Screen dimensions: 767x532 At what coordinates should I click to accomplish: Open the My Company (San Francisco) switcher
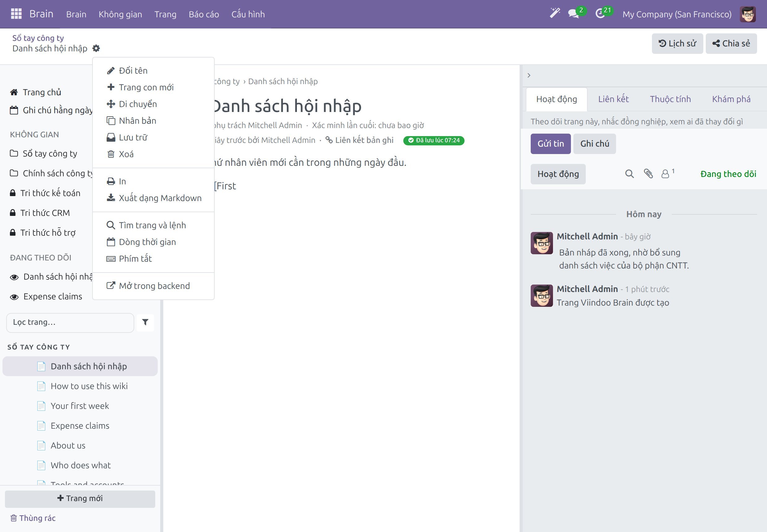(x=677, y=14)
